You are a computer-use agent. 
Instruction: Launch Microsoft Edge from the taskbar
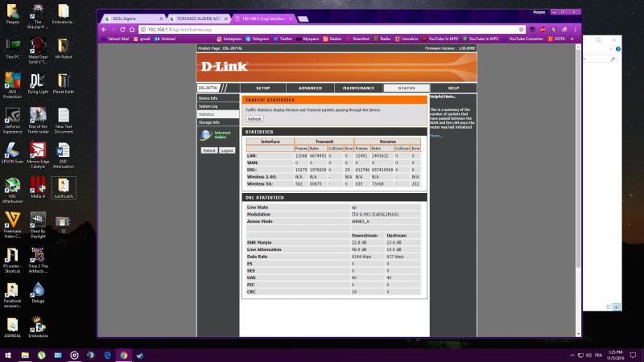click(x=106, y=354)
